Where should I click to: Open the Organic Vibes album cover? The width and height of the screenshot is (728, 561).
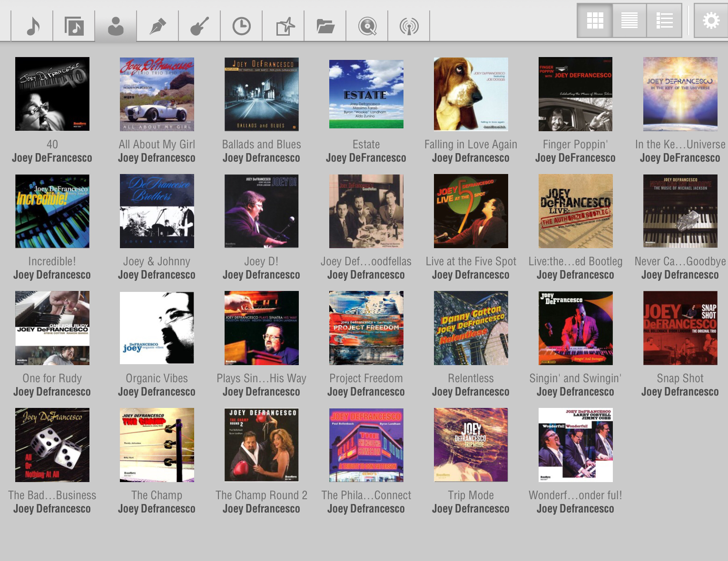157,328
